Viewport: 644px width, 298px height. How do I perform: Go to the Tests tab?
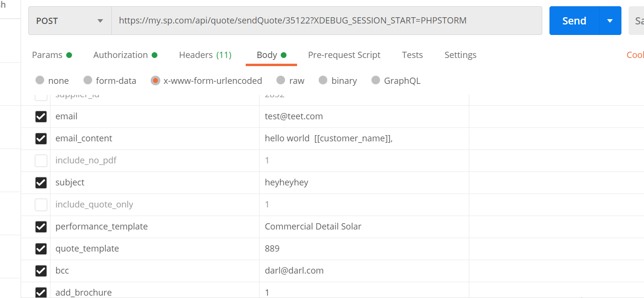[412, 55]
